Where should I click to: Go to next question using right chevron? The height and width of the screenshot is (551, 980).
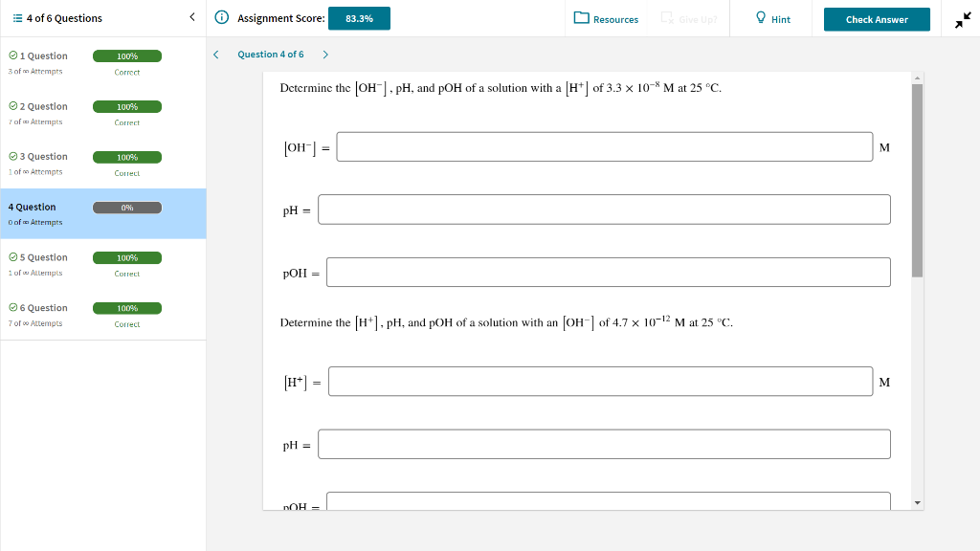tap(325, 55)
